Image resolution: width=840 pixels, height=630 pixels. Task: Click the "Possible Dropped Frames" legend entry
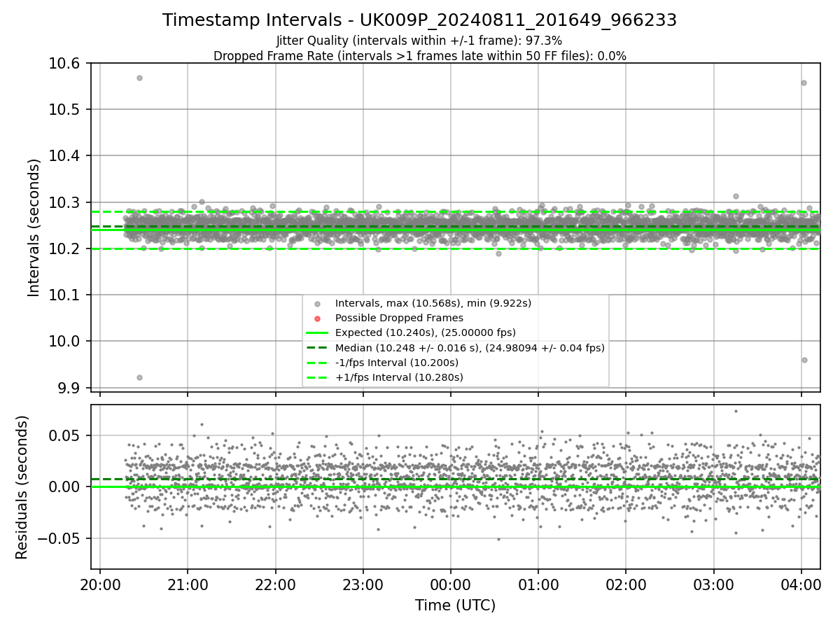pos(399,318)
